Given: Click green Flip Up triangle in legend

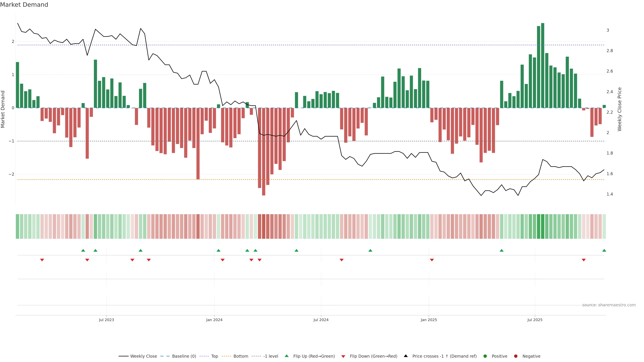Looking at the screenshot, I should (287, 356).
